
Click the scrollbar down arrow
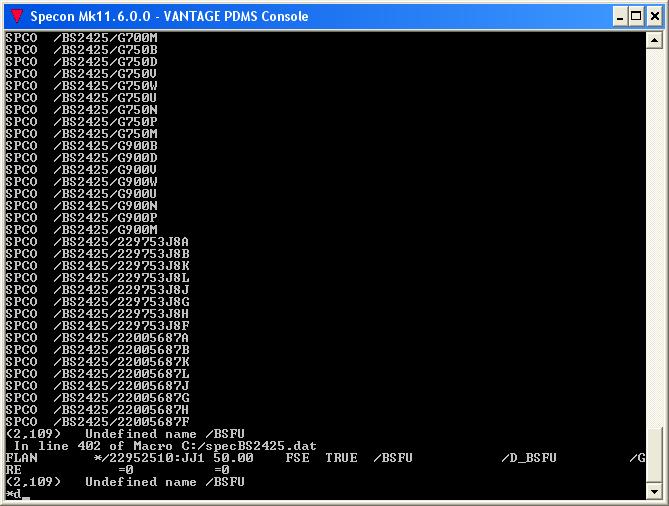(x=654, y=491)
